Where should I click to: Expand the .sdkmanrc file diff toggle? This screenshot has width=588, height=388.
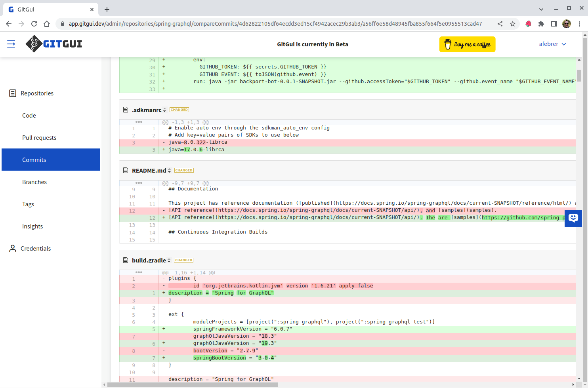(x=165, y=110)
